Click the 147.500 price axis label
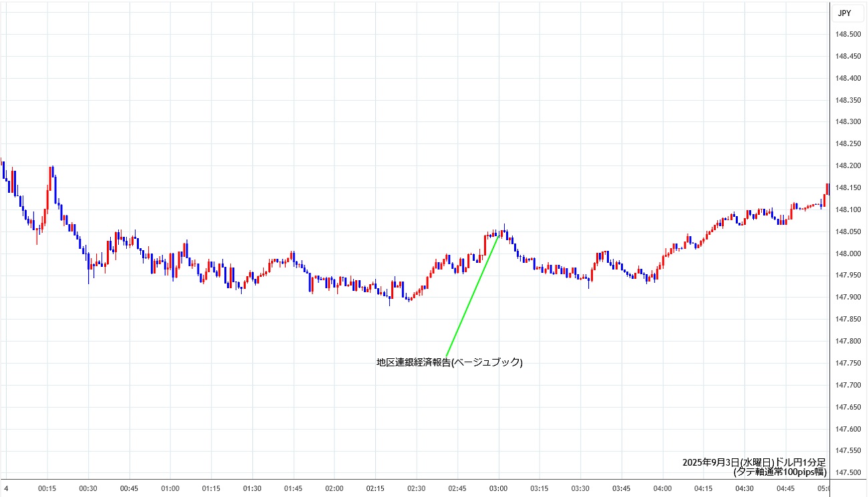 848,473
